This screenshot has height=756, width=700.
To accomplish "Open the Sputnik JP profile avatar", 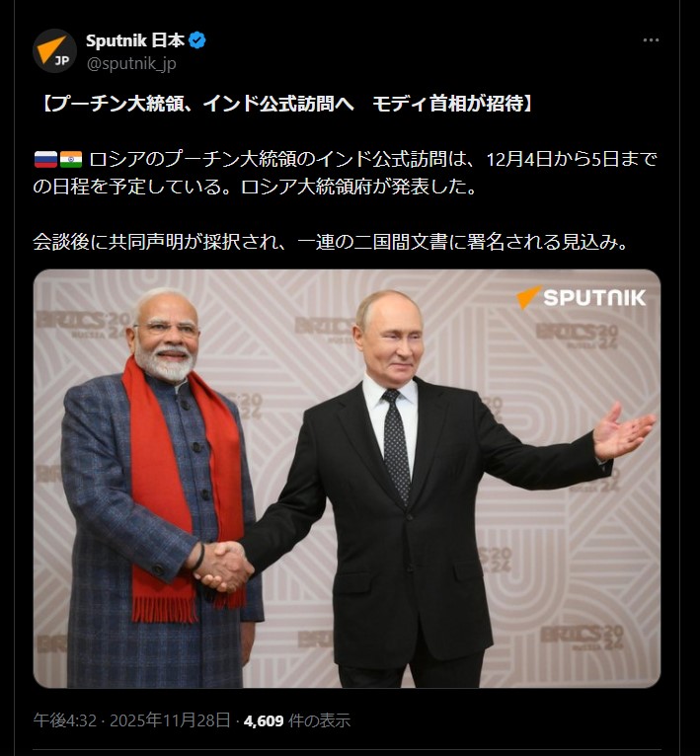I will 54,50.
